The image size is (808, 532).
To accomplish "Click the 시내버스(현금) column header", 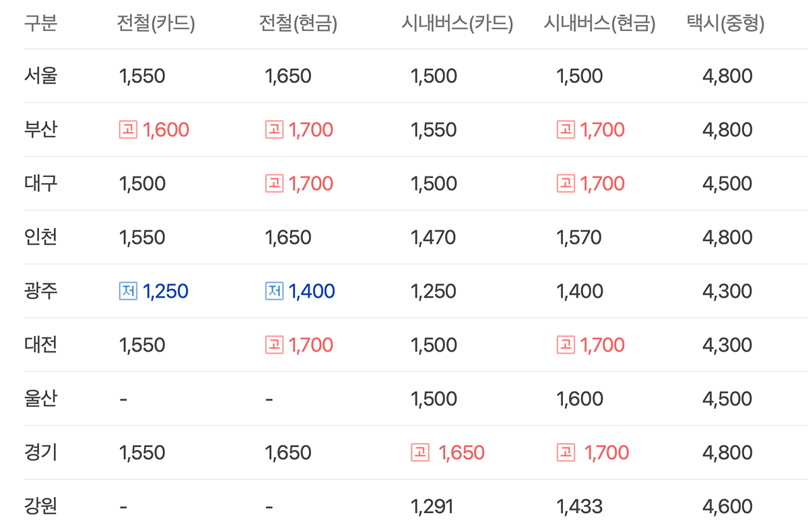I will [x=599, y=24].
